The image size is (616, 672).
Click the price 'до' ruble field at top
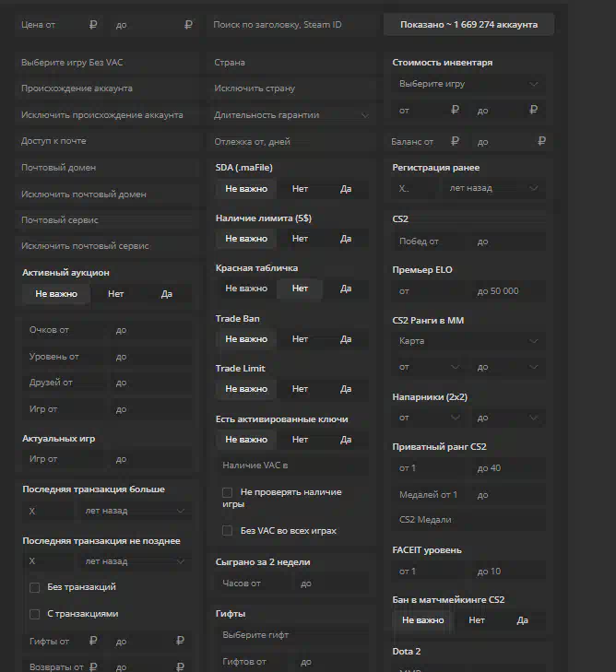coord(153,25)
